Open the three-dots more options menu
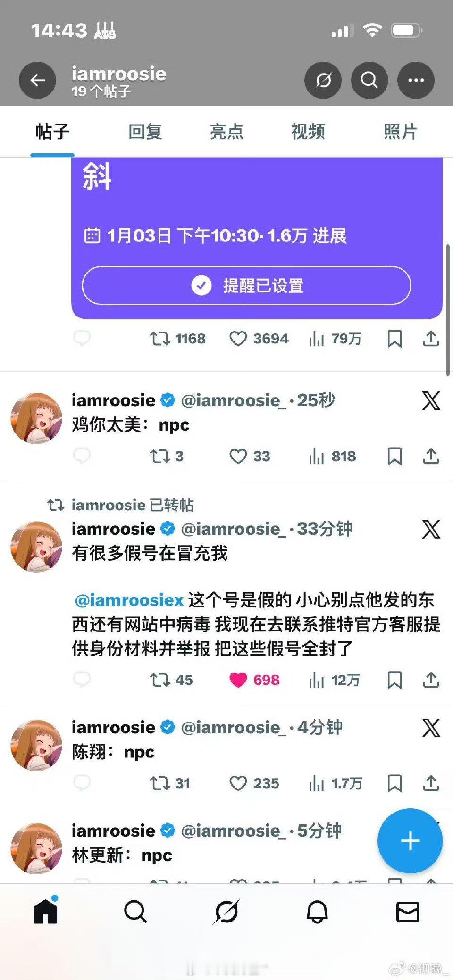453x980 pixels. [416, 80]
